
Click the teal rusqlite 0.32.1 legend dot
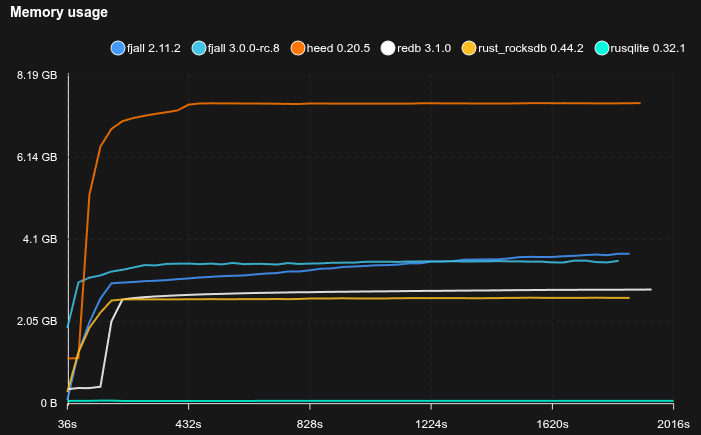601,48
